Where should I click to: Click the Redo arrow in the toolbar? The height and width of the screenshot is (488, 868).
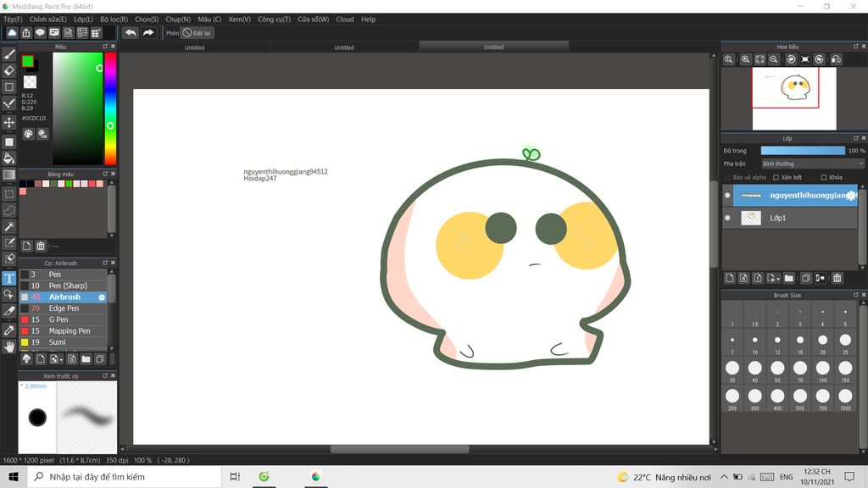pos(147,33)
